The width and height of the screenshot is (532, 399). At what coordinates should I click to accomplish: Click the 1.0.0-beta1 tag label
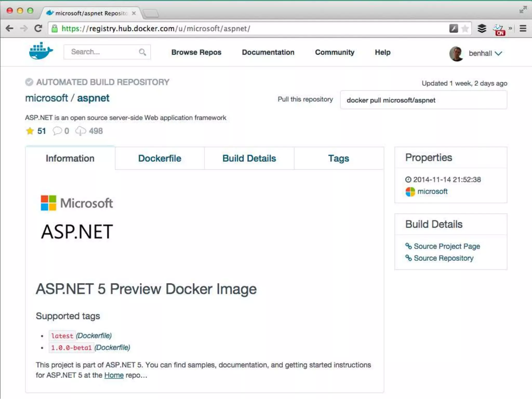pyautogui.click(x=71, y=348)
